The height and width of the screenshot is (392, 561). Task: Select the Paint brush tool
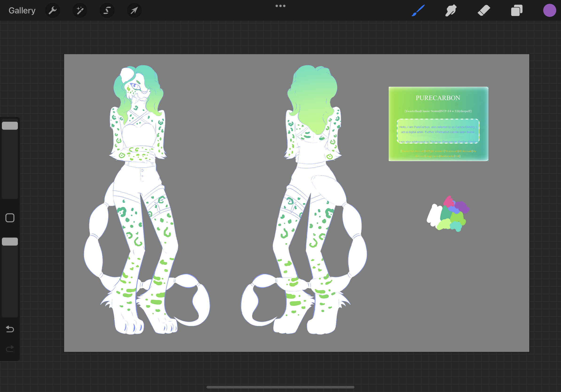pos(418,10)
